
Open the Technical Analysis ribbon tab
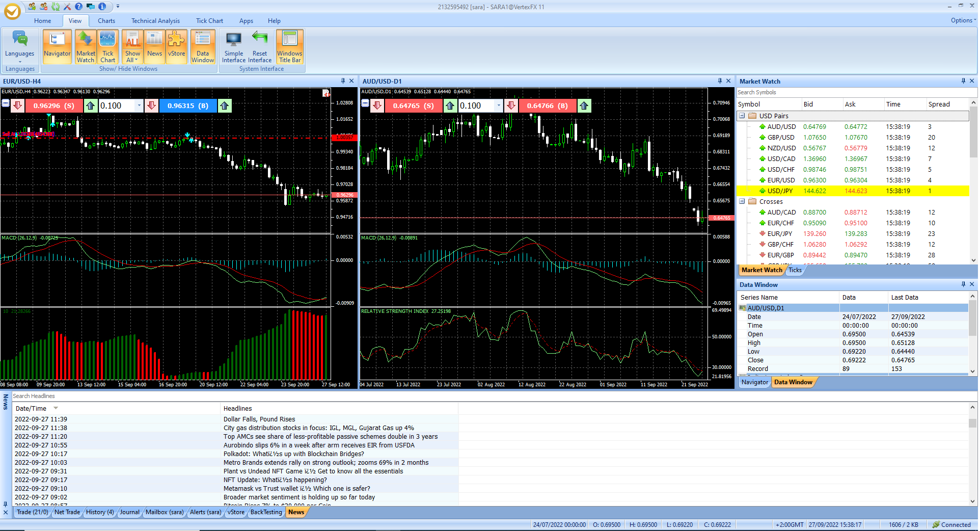[x=155, y=21]
